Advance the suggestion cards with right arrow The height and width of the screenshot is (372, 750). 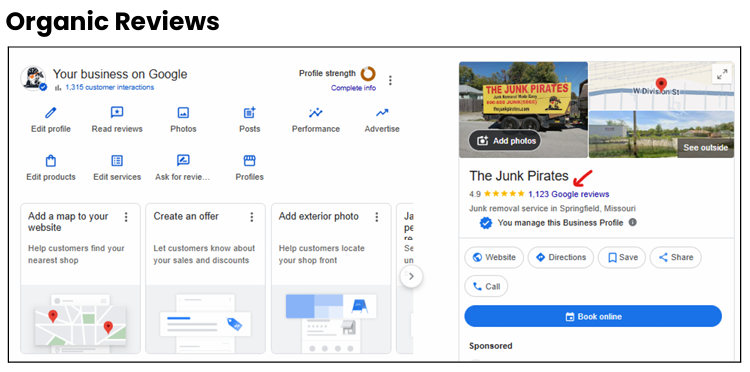coord(411,276)
